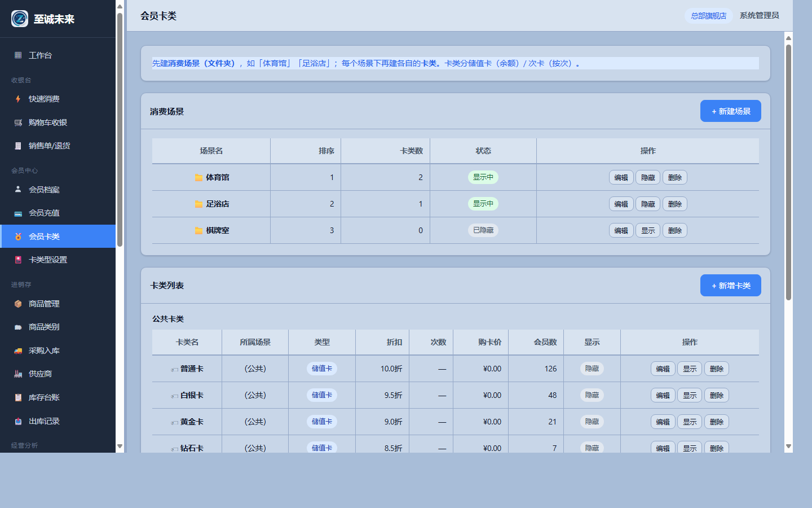Open the 工作台 grid icon
The width and height of the screenshot is (812, 508).
pos(18,55)
